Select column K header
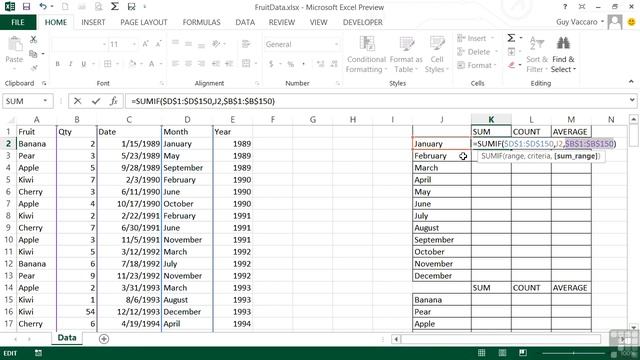 coord(491,120)
